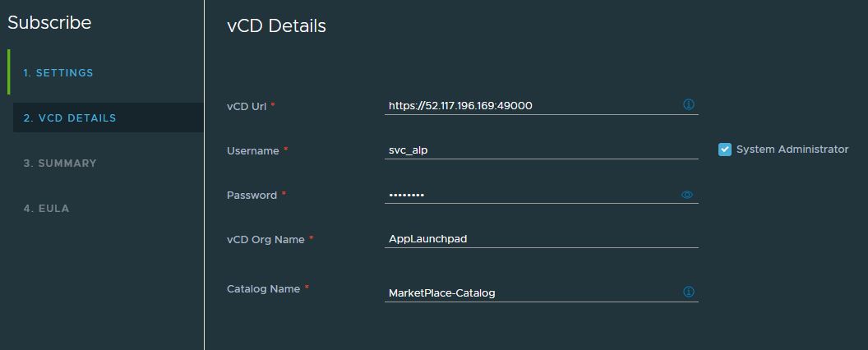This screenshot has width=868, height=350.
Task: Select the 2. VCD Details step
Action: (x=70, y=118)
